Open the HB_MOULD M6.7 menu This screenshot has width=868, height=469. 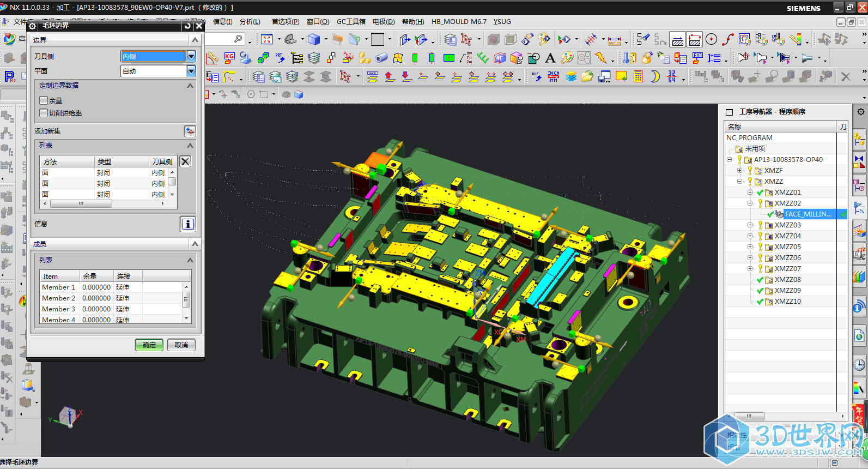(459, 22)
